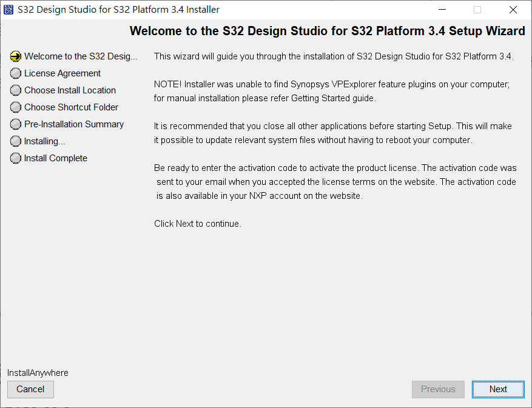This screenshot has width=532, height=408.
Task: Select the Choose Install Location step label
Action: pyautogui.click(x=70, y=90)
